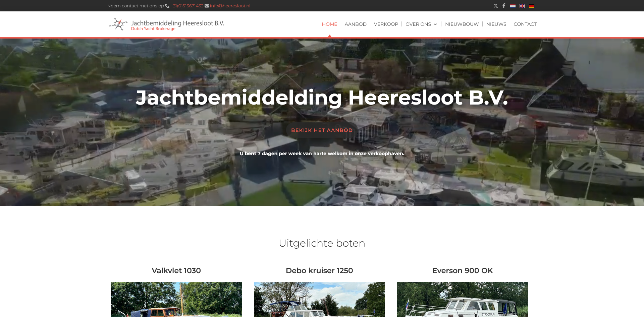Click the phone icon in top bar
The image size is (644, 317).
(167, 6)
